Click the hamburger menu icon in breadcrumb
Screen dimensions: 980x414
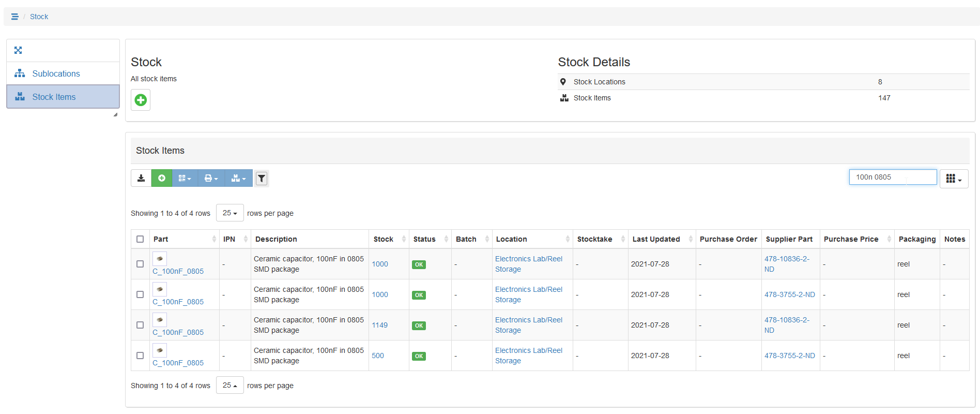point(14,17)
